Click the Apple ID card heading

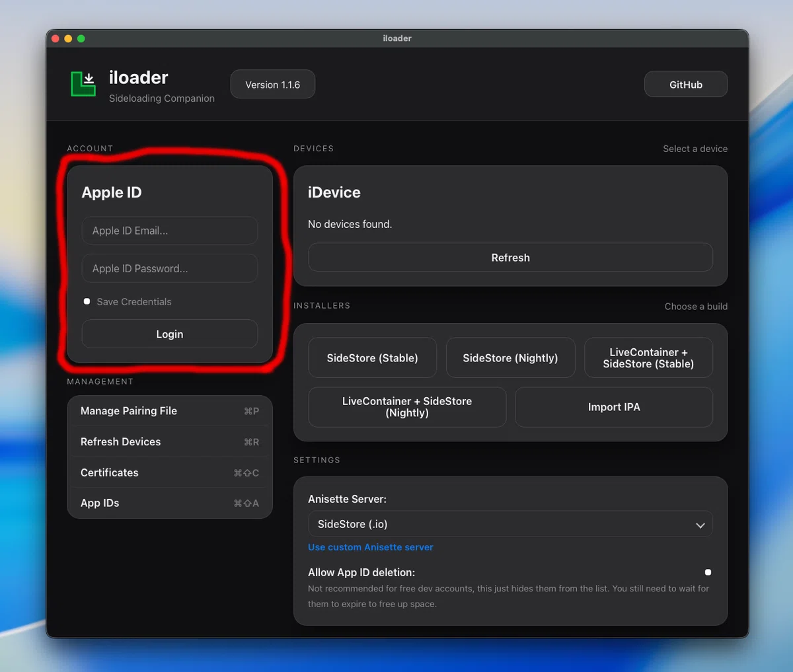click(x=112, y=192)
